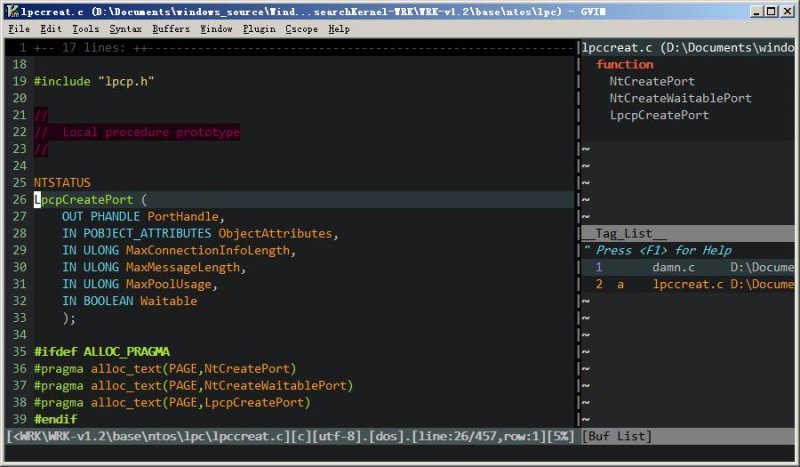The height and width of the screenshot is (467, 800).
Task: Open the Cscope menu
Action: (x=301, y=29)
